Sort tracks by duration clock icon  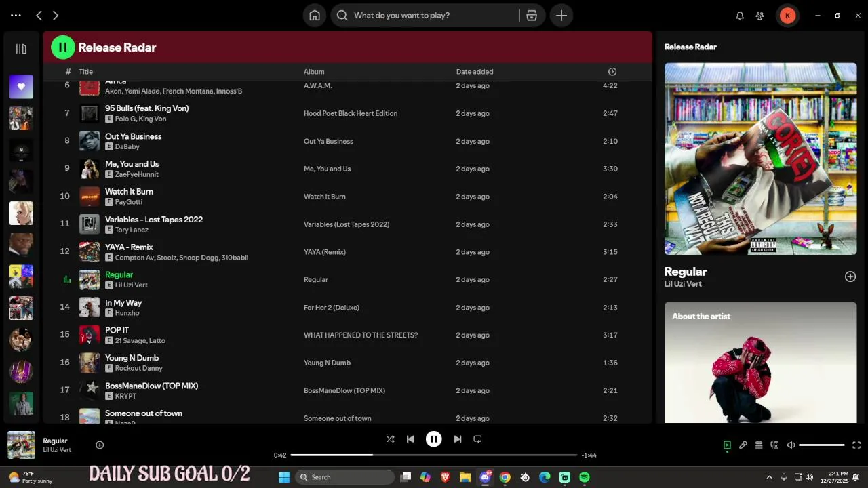pos(612,72)
